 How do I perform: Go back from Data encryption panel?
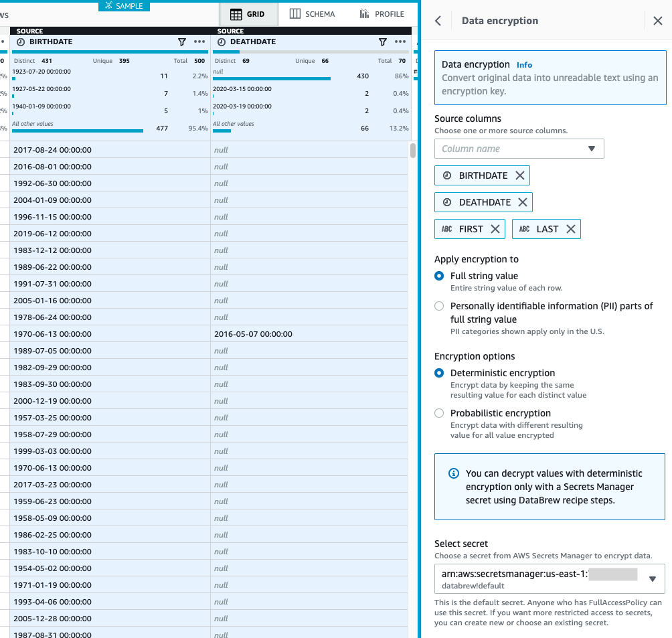[x=438, y=21]
